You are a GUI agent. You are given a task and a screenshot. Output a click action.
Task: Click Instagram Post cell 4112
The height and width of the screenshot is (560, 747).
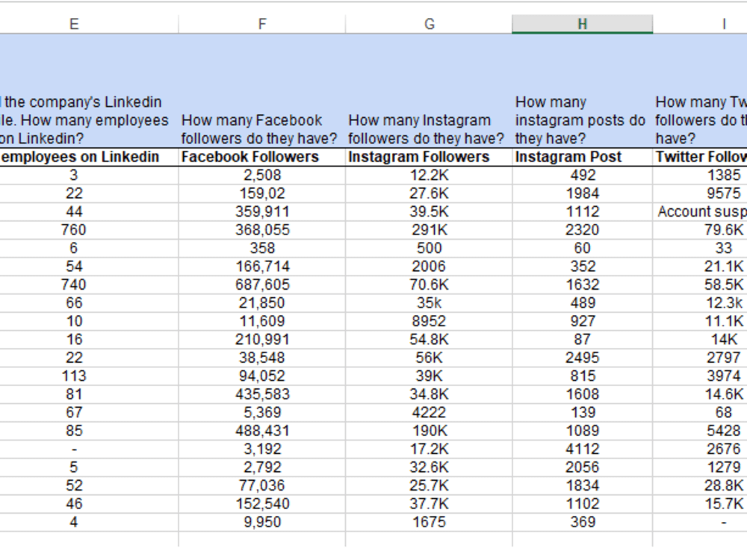pos(582,449)
